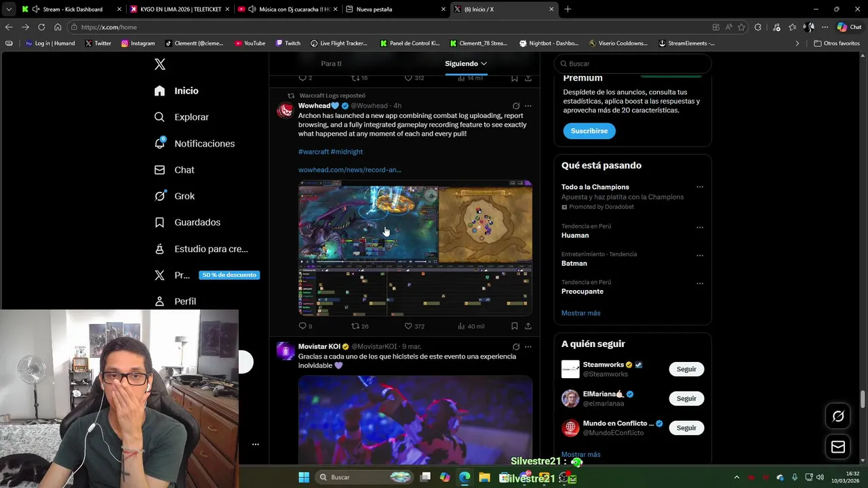The height and width of the screenshot is (488, 868).
Task: Open Windows Start menu
Action: point(304,477)
